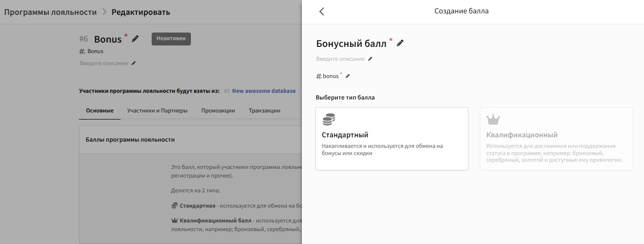Click the Бонусный балл title text
This screenshot has width=644, height=244.
pyautogui.click(x=351, y=44)
